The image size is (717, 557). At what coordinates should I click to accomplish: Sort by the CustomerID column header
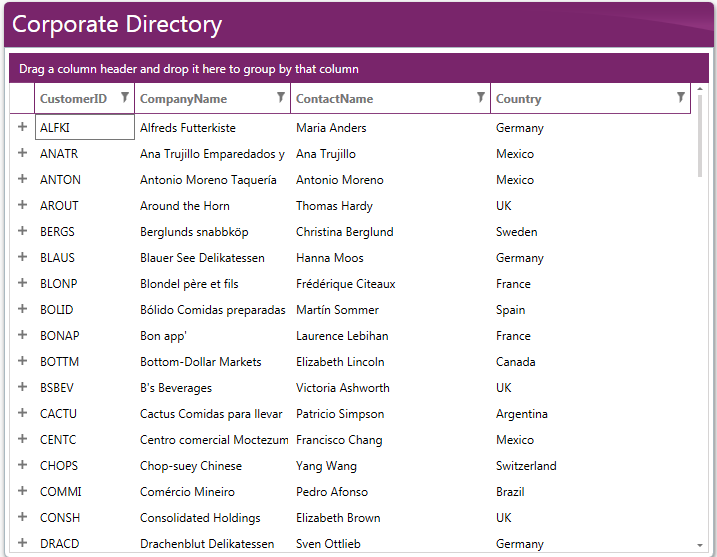73,99
